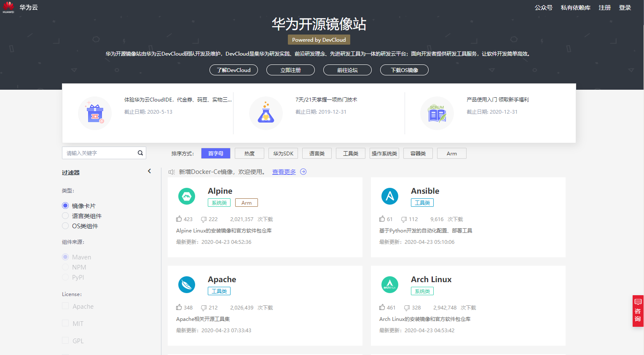Click 登录 in top navigation
The image size is (644, 355).
coord(625,8)
